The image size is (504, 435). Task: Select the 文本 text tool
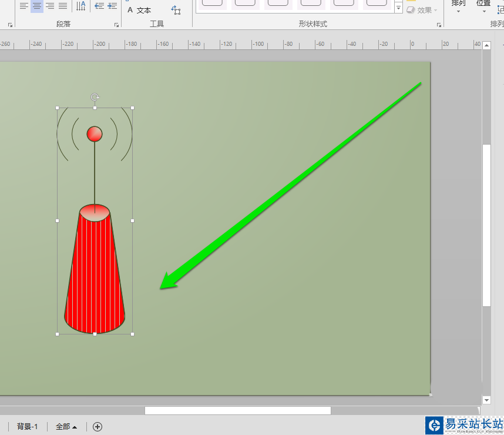click(139, 11)
